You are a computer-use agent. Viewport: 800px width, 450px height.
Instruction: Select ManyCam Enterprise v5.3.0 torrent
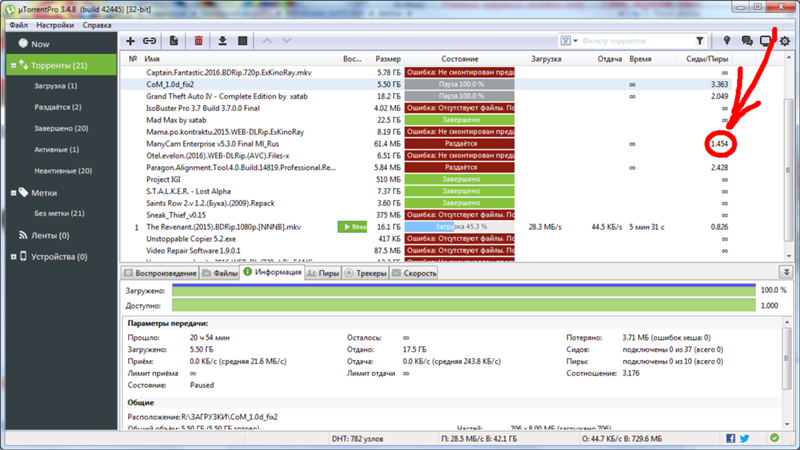[x=426, y=143]
